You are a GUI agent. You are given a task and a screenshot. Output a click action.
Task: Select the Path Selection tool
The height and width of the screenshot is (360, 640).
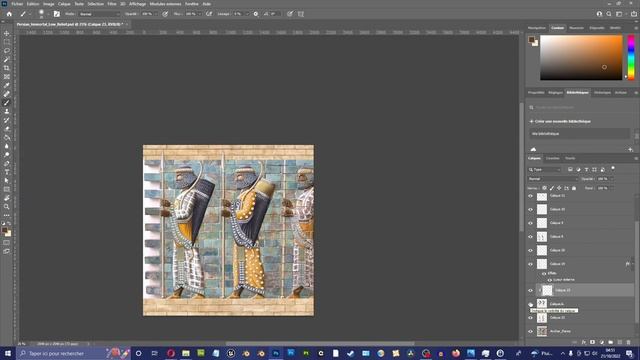pyautogui.click(x=7, y=181)
